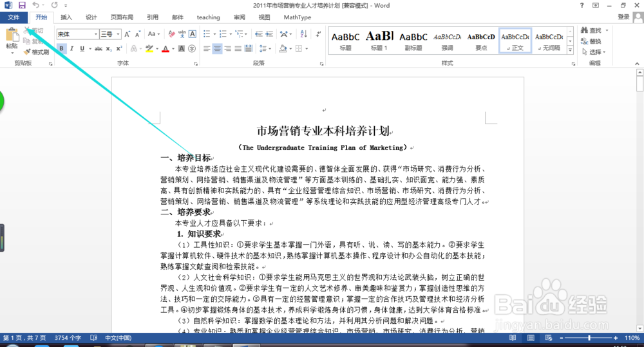
Task: Toggle justify alignment
Action: [238, 48]
